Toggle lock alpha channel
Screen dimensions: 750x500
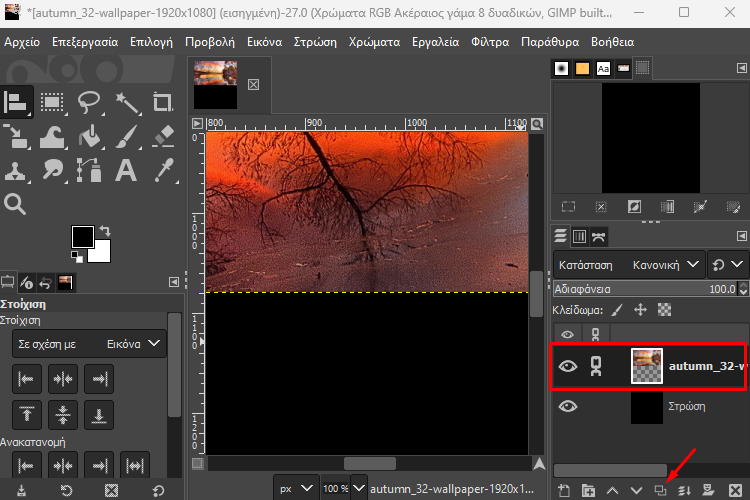[x=664, y=310]
